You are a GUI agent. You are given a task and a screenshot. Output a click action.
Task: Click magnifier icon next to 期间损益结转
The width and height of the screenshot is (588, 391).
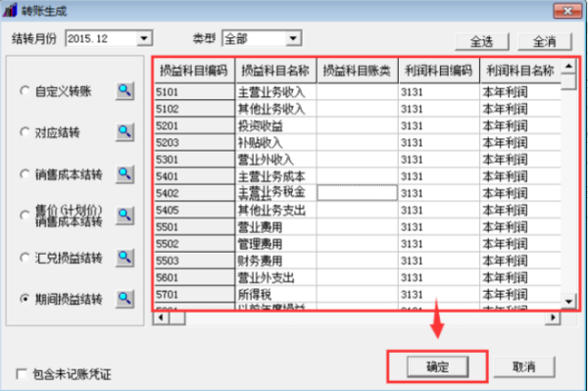(x=124, y=299)
